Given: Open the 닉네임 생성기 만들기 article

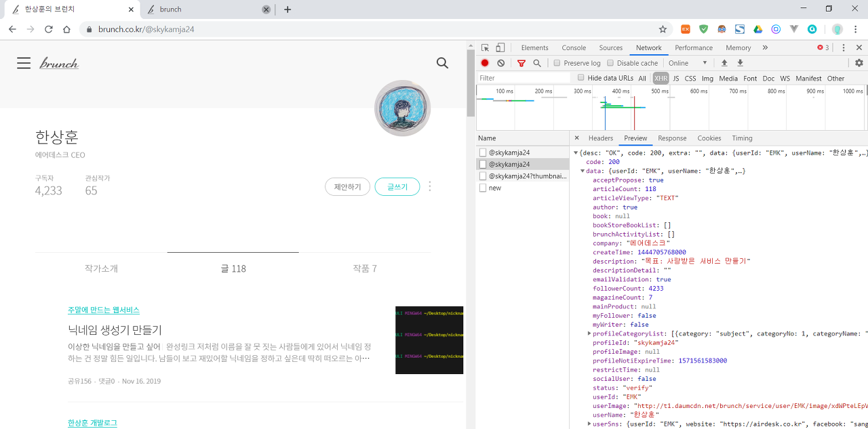Looking at the screenshot, I should [x=115, y=330].
